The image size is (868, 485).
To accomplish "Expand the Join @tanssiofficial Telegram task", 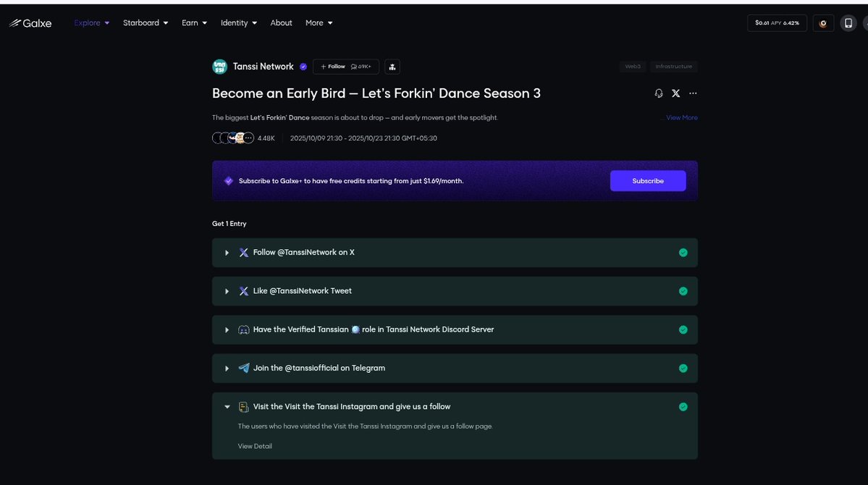I will click(x=227, y=368).
